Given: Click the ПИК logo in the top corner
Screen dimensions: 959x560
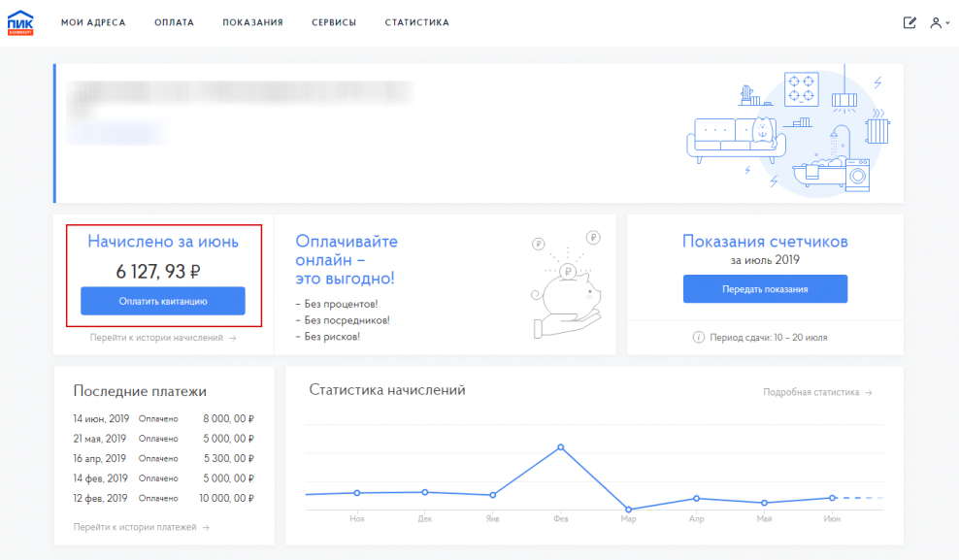Looking at the screenshot, I should [x=22, y=20].
